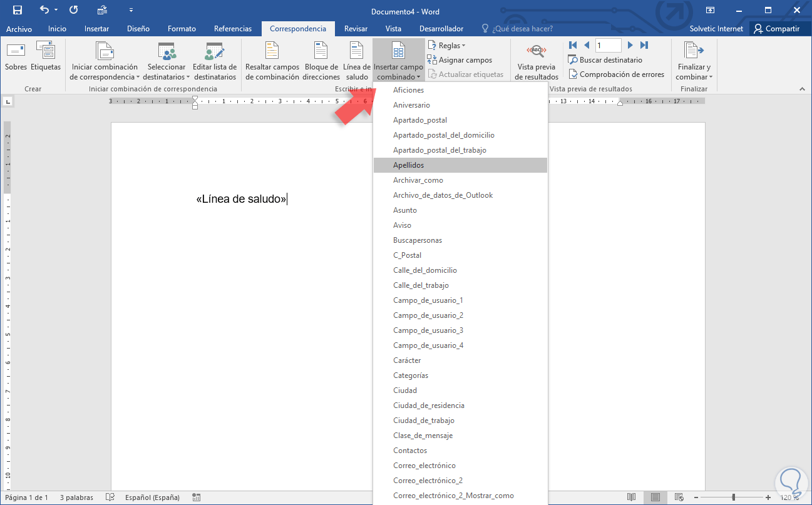
Task: Click the 120 % zoom level
Action: click(x=790, y=497)
